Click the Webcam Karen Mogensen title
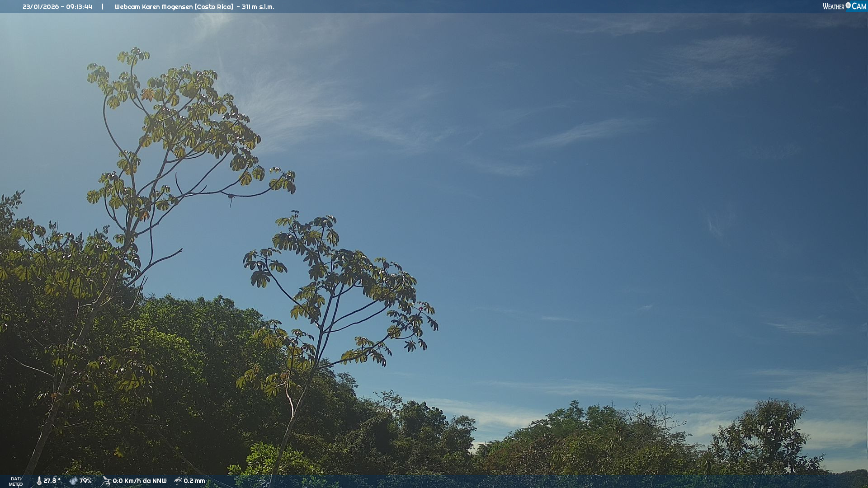Viewport: 868px width, 488px height. [153, 7]
